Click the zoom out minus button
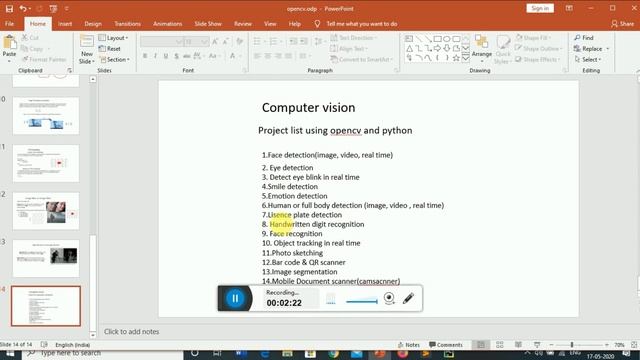 click(x=551, y=345)
